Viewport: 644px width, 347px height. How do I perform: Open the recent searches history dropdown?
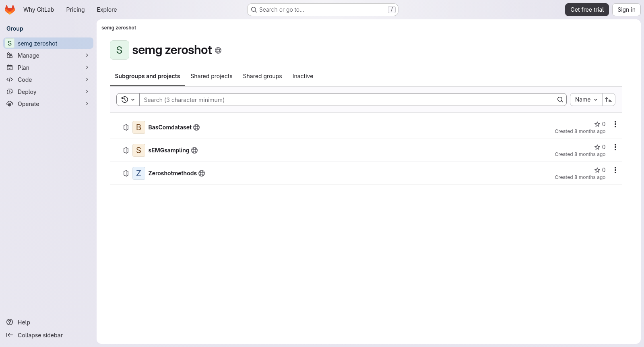click(x=128, y=100)
